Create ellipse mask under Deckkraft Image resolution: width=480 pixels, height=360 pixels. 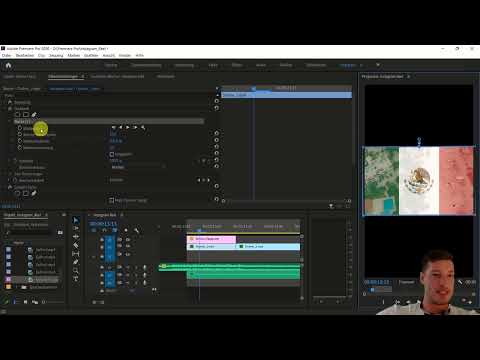click(x=18, y=114)
